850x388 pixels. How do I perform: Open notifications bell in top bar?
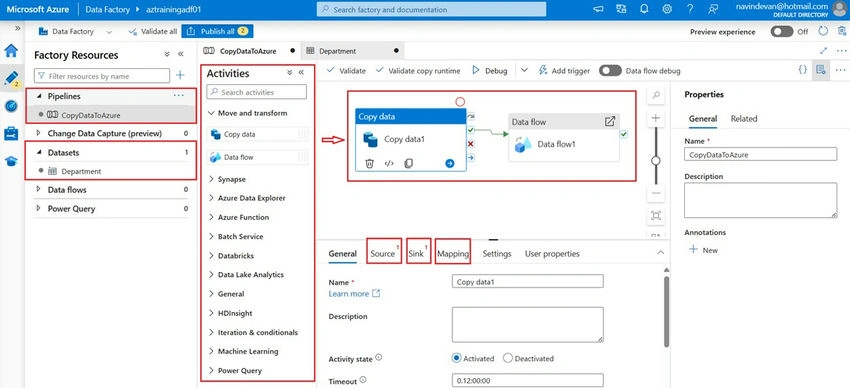(x=644, y=9)
